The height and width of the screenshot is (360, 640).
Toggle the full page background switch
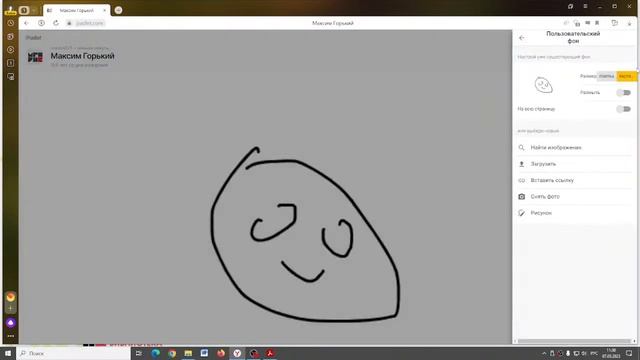click(x=624, y=109)
